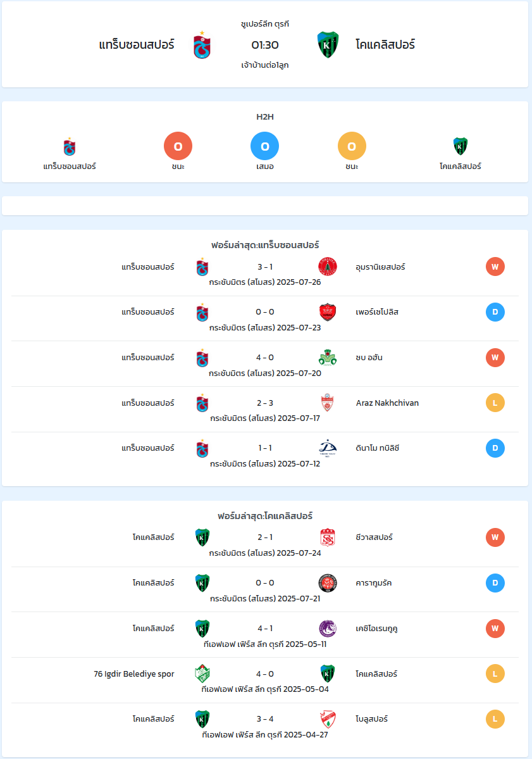Click the Kocaelispor crest in match header
The width and height of the screenshot is (532, 759).
tap(328, 45)
